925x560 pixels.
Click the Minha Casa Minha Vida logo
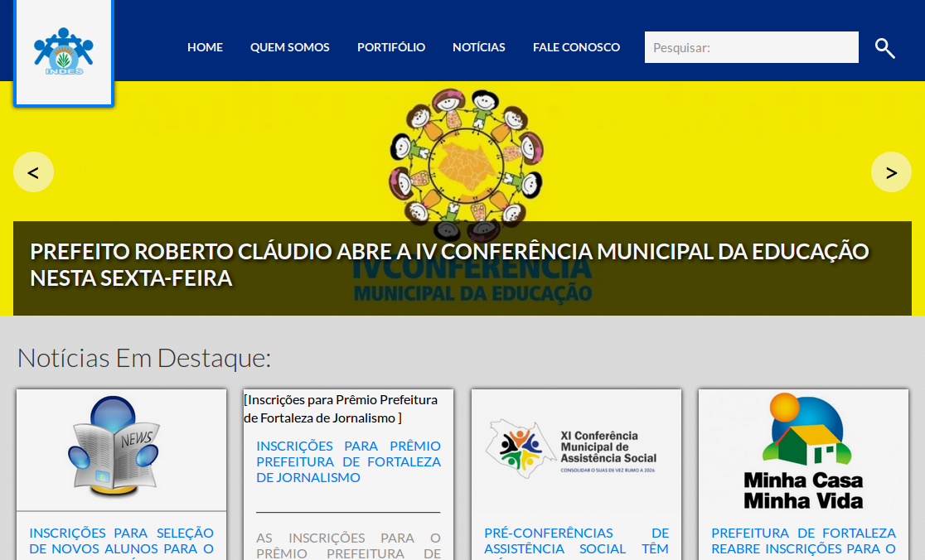click(803, 450)
